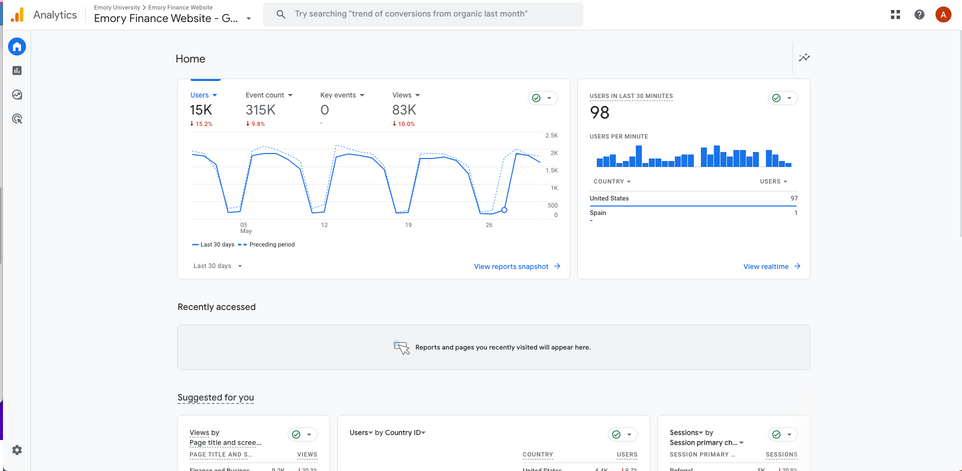Expand the Last 30 days date dropdown
The width and height of the screenshot is (962, 471).
coord(218,266)
